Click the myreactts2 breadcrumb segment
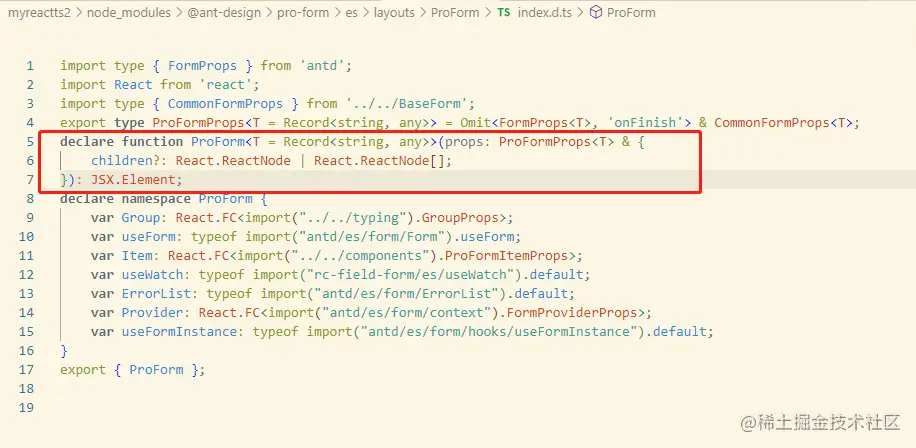Image resolution: width=916 pixels, height=448 pixels. [39, 12]
